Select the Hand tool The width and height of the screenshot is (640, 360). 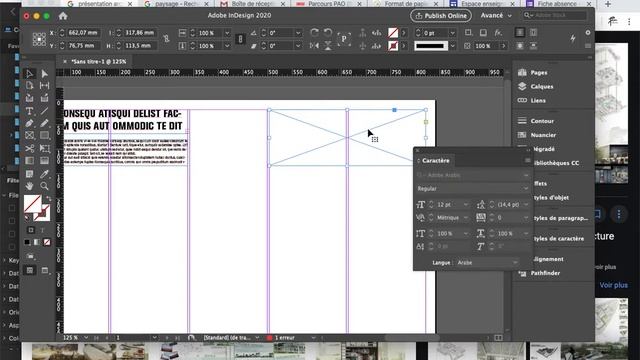click(x=29, y=186)
